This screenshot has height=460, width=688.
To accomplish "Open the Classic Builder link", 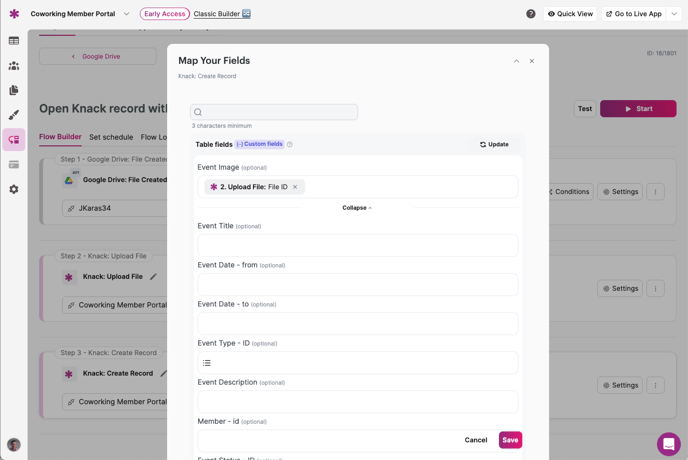I will tap(222, 14).
